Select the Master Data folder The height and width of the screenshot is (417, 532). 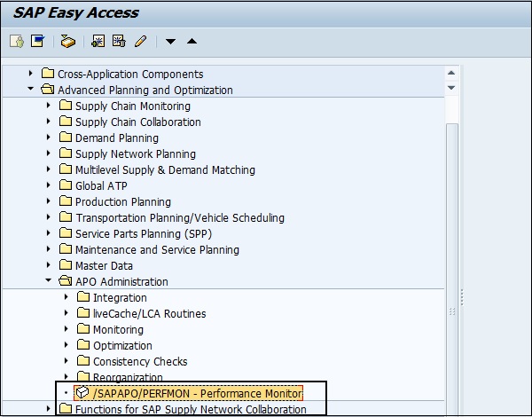104,265
